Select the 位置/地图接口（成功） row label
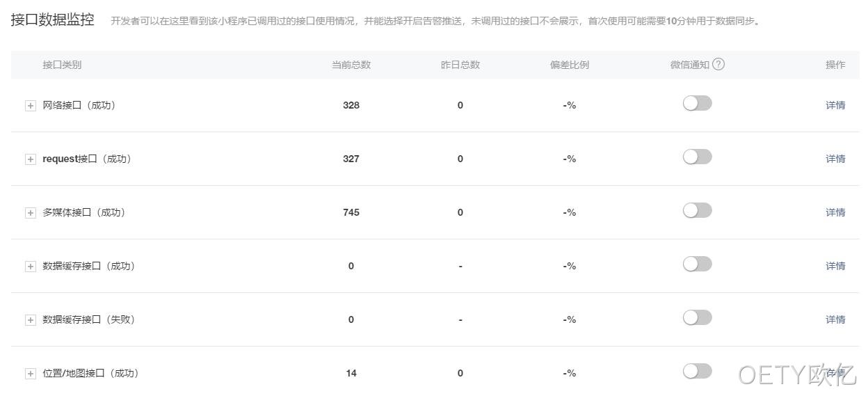The height and width of the screenshot is (396, 868). click(x=90, y=373)
